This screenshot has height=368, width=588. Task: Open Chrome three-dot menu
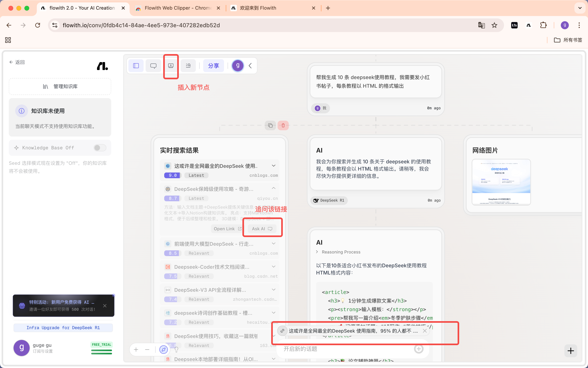(579, 25)
